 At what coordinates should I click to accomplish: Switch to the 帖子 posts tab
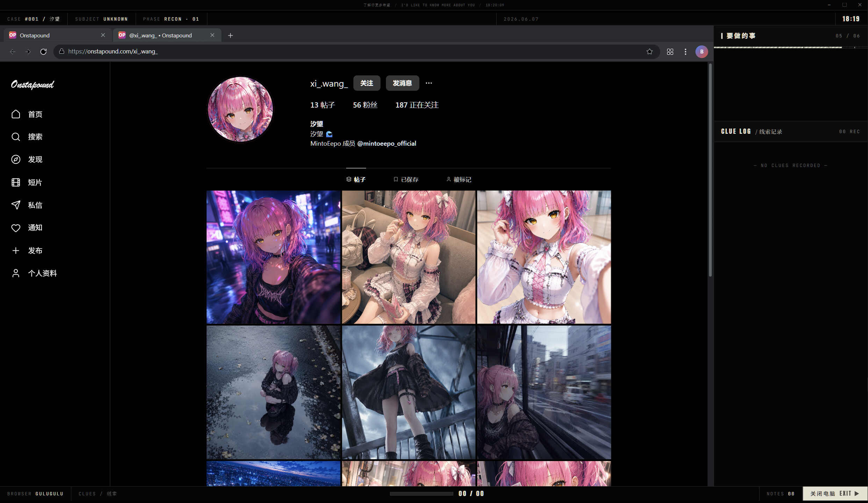pyautogui.click(x=356, y=180)
